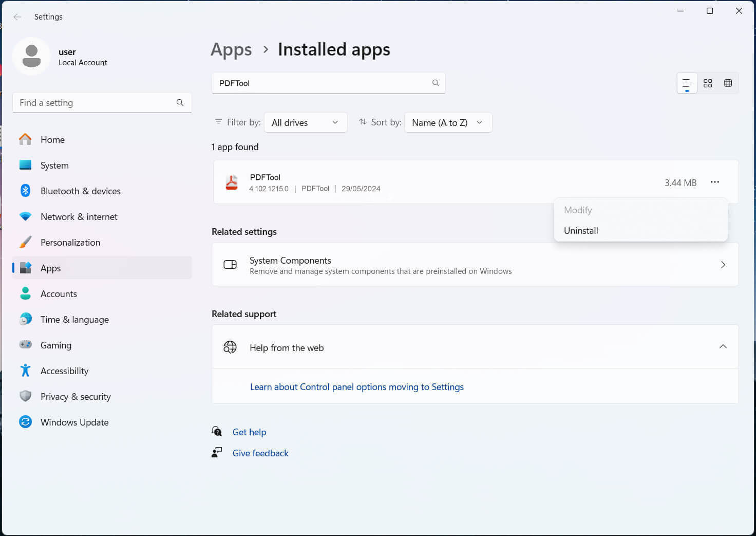Open Personalization settings
Screen dimensions: 756x536
click(x=102, y=242)
